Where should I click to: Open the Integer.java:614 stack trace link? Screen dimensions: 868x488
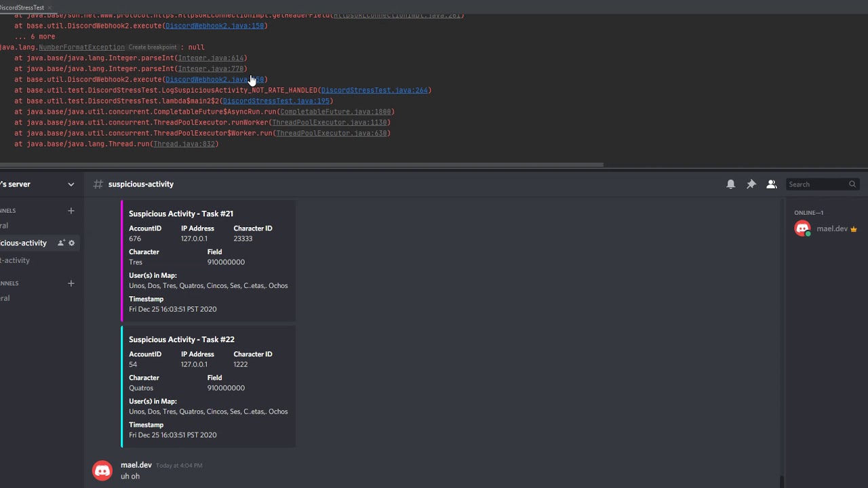click(211, 58)
